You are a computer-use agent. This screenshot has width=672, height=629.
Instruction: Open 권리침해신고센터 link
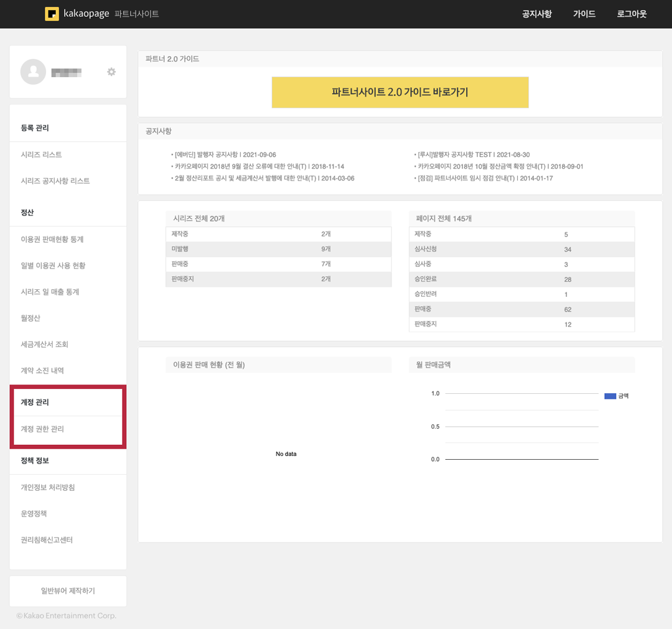click(47, 539)
